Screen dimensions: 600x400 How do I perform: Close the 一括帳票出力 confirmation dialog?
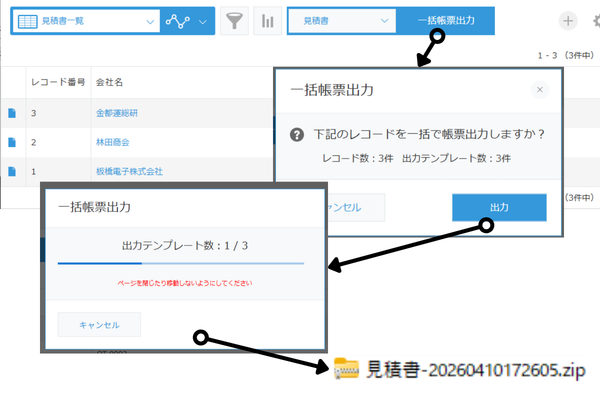(x=540, y=90)
